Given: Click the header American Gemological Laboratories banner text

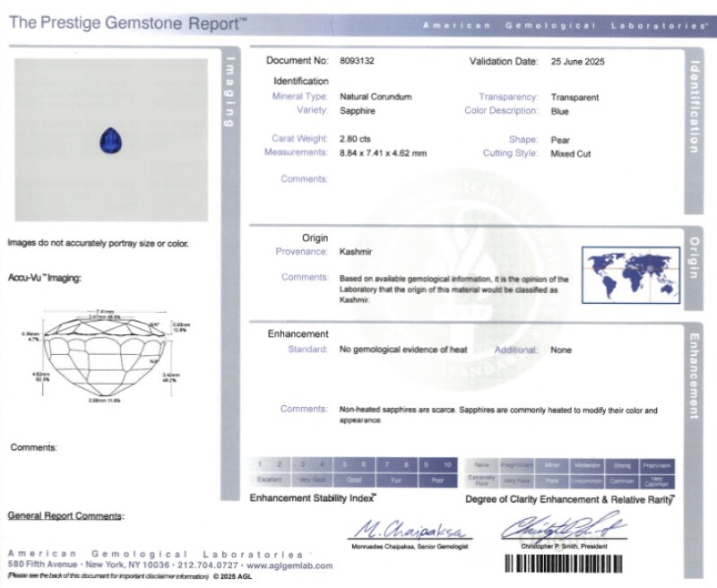Looking at the screenshot, I should click(x=565, y=26).
